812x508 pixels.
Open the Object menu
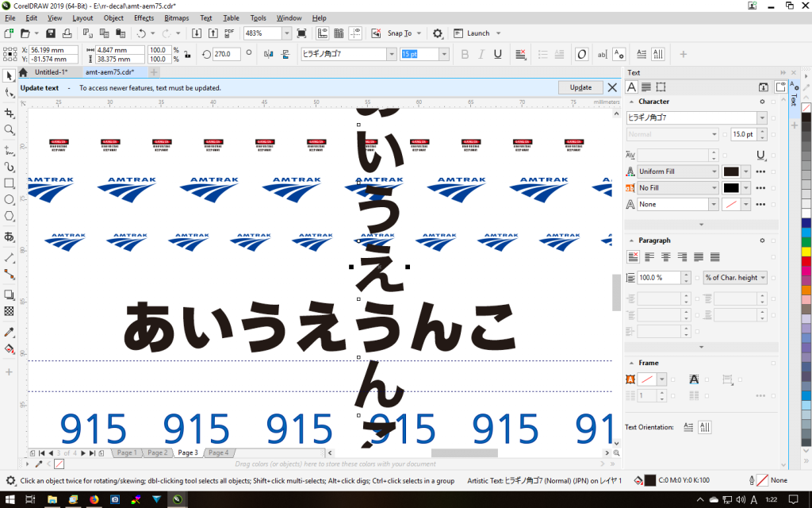tap(113, 17)
